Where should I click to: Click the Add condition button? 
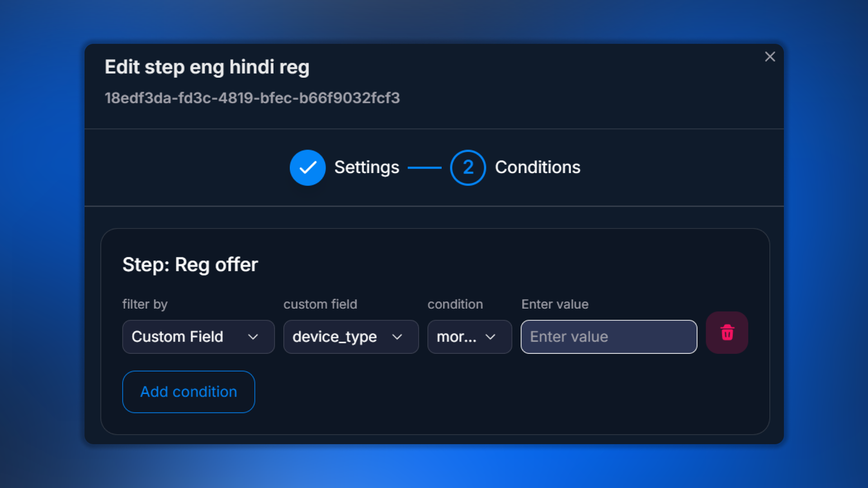point(189,392)
